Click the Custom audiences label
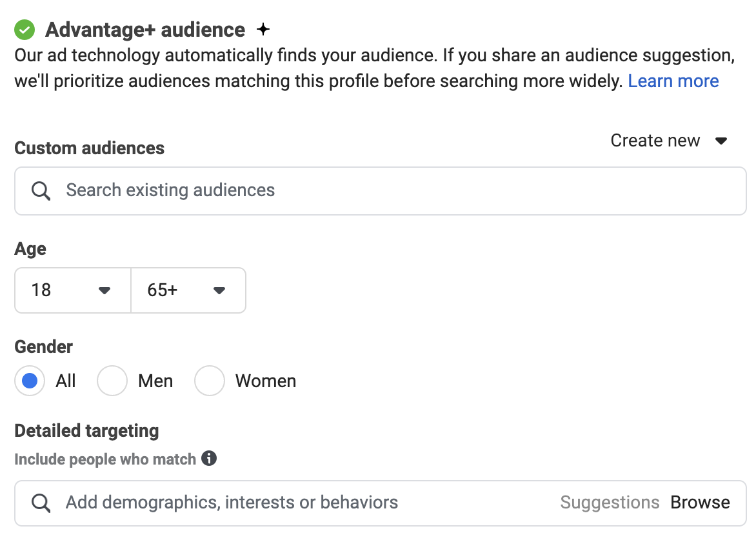756x542 pixels. point(89,148)
